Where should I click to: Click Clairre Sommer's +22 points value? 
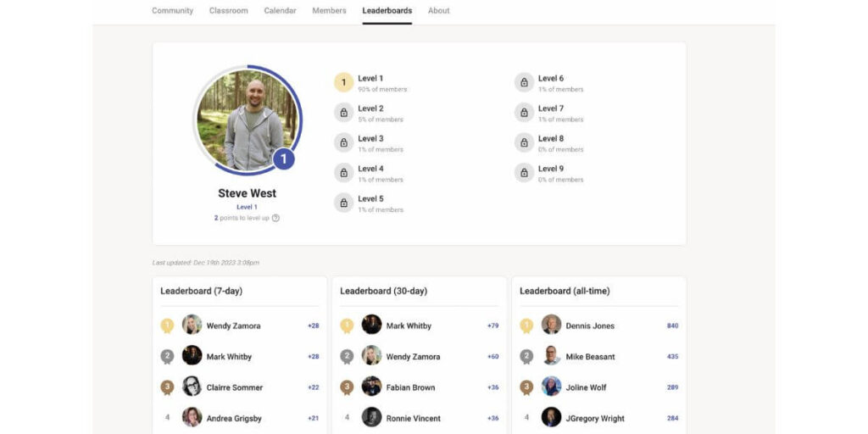pyautogui.click(x=314, y=388)
